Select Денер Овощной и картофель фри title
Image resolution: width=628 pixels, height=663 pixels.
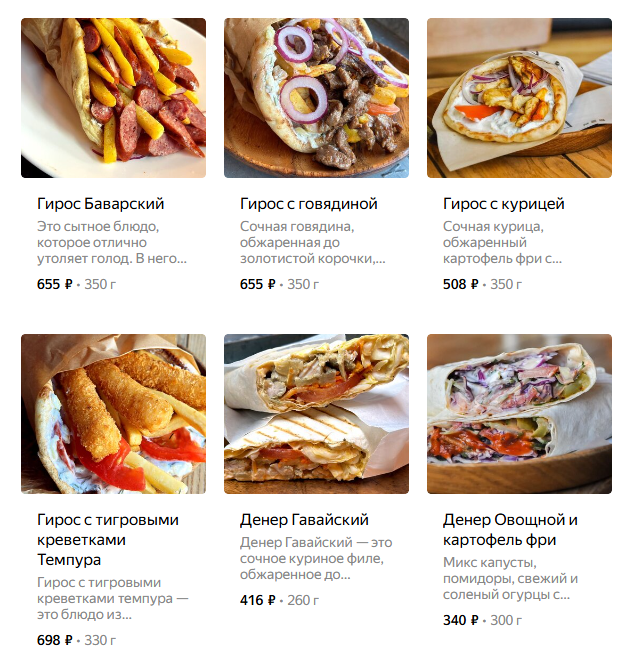tap(510, 530)
